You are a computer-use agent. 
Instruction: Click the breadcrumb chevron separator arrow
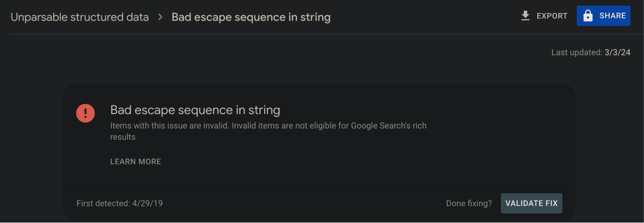coord(160,17)
